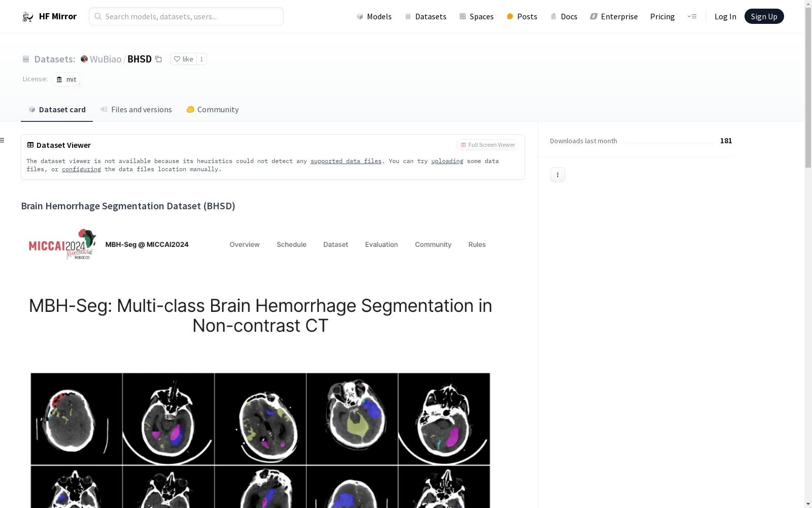Click the MICCAI 2024 logo image

62,244
